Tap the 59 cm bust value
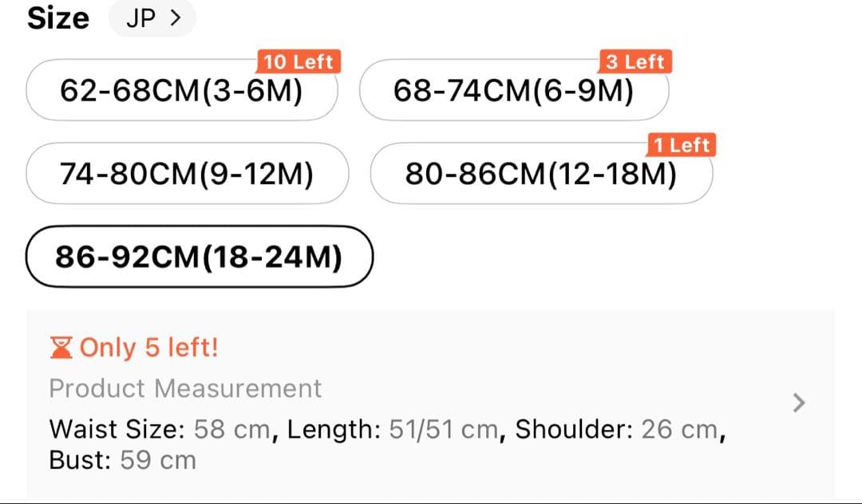The image size is (862, 504). click(158, 460)
